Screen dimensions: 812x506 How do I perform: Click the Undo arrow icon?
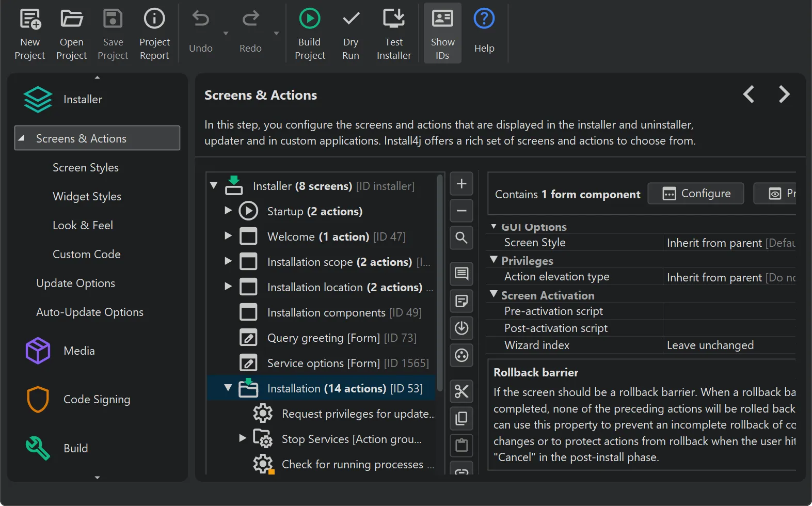200,19
